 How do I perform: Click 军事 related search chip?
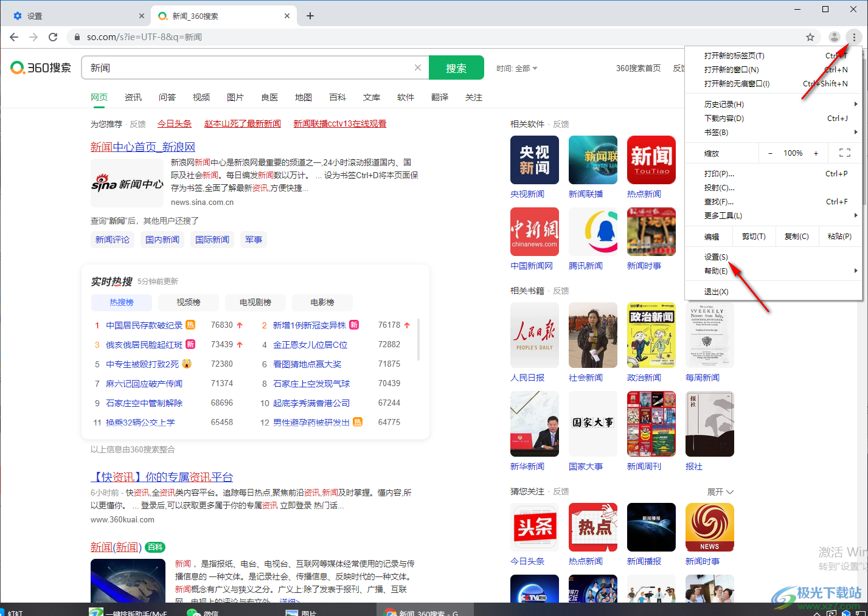[254, 240]
